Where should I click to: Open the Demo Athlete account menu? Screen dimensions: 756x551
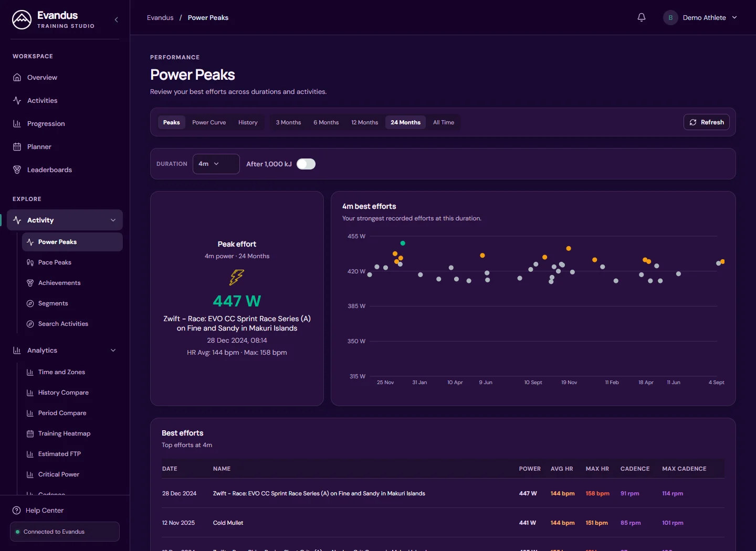pos(700,17)
